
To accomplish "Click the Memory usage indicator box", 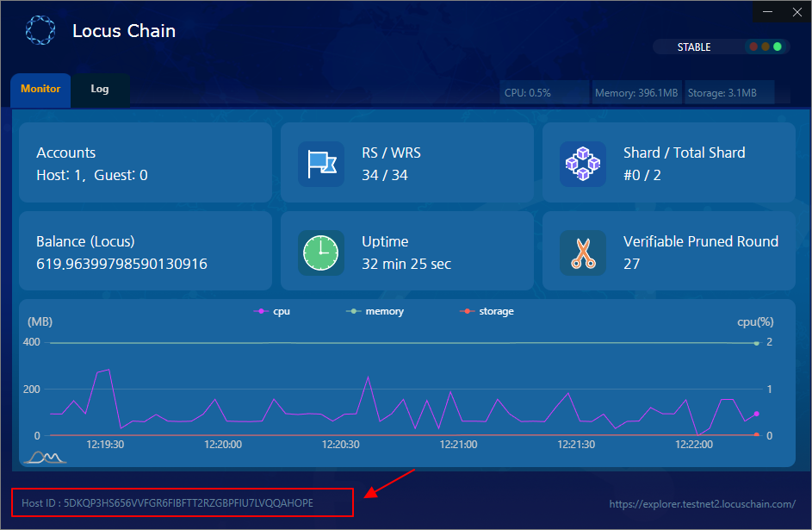I will tap(636, 93).
